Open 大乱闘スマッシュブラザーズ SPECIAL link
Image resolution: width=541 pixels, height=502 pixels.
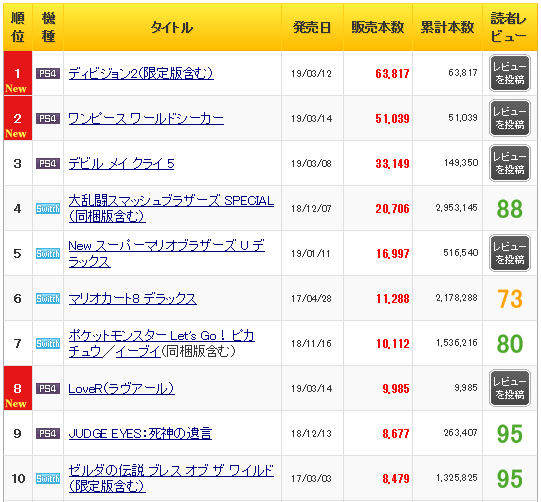coord(171,208)
